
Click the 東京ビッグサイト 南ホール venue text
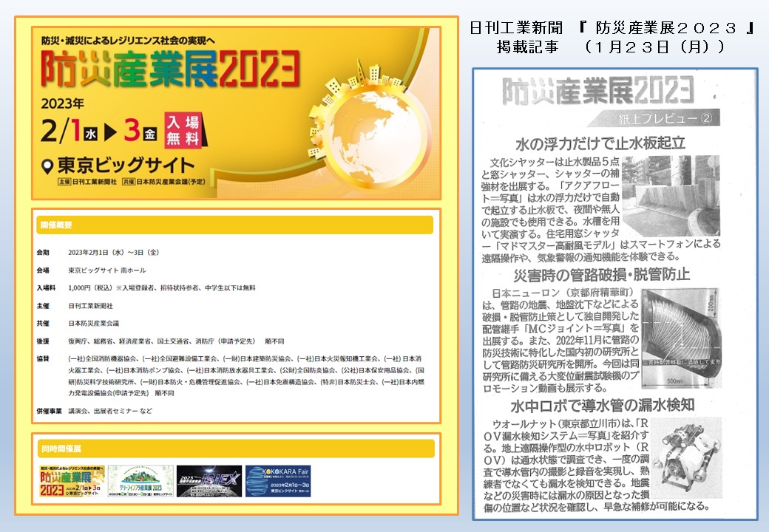(x=106, y=270)
